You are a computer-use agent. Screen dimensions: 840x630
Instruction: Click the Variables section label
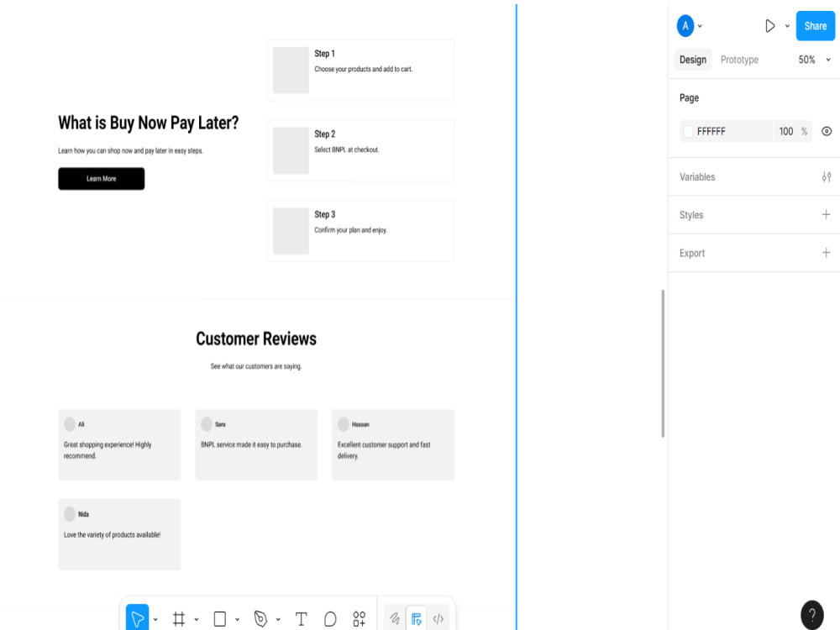[697, 176]
